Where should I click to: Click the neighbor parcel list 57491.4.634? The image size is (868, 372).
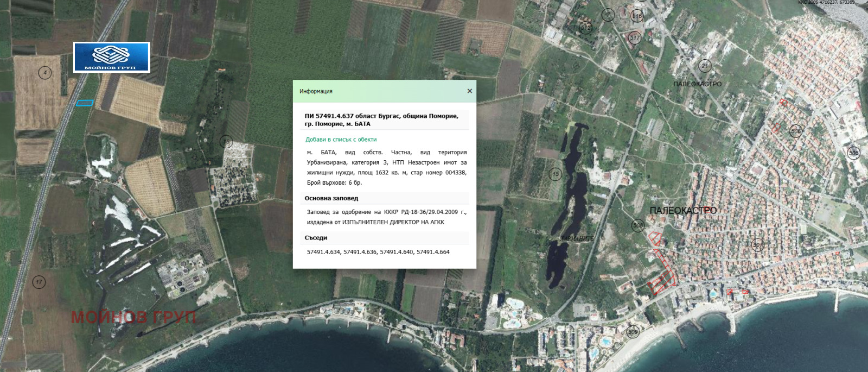(323, 252)
